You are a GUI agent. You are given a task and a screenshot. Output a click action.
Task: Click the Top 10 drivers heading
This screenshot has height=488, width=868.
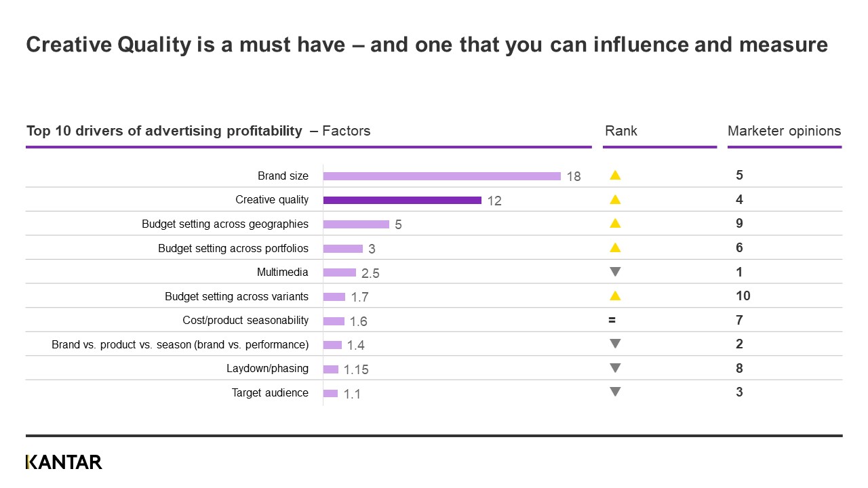click(164, 131)
